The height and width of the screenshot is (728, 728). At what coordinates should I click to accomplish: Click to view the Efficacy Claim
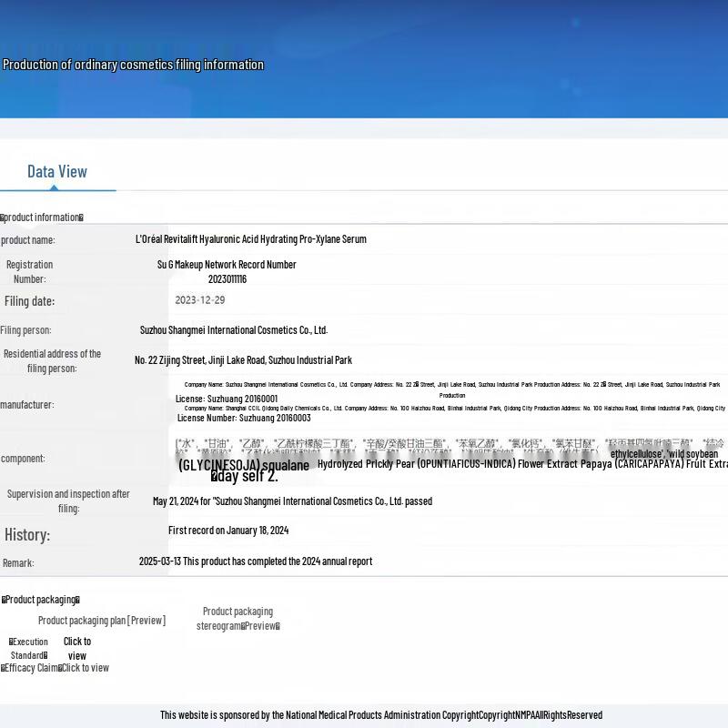point(85,668)
